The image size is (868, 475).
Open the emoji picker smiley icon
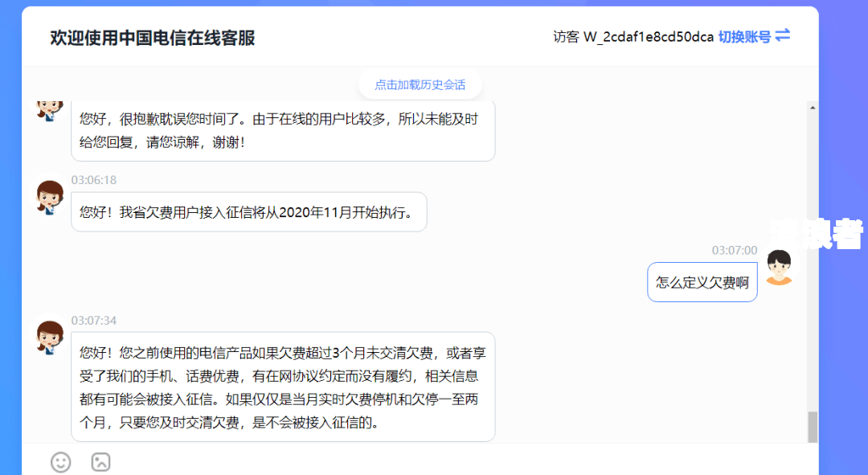(61, 462)
